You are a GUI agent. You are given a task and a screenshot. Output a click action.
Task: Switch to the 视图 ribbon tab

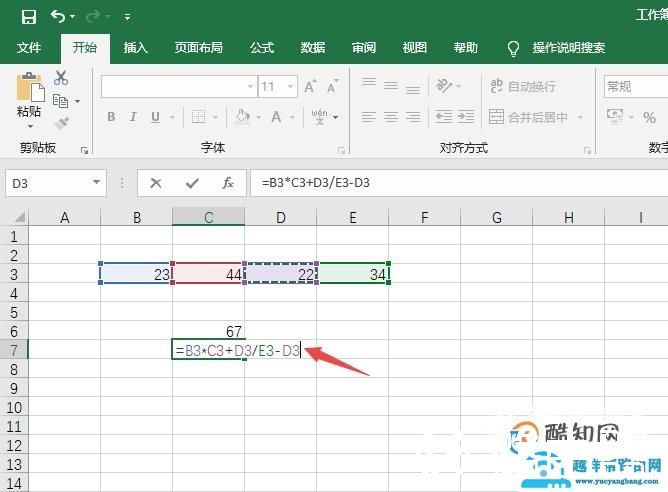(x=415, y=47)
